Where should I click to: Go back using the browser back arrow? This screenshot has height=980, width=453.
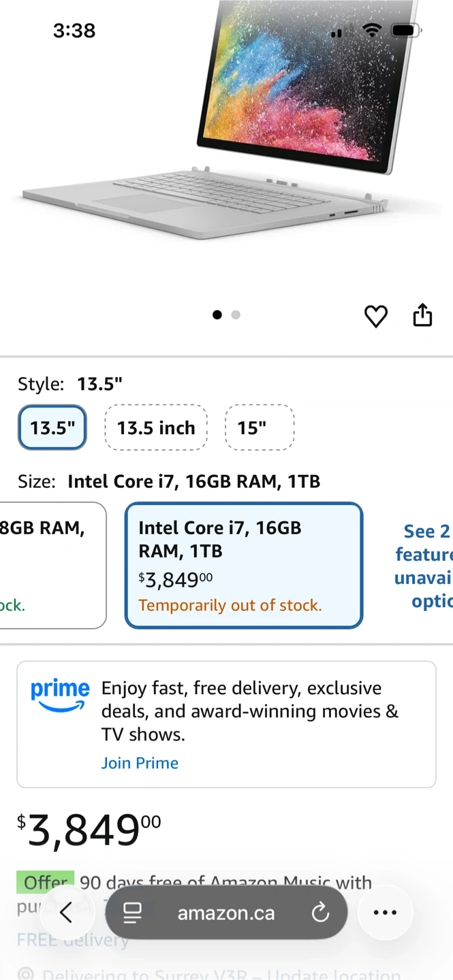(66, 913)
